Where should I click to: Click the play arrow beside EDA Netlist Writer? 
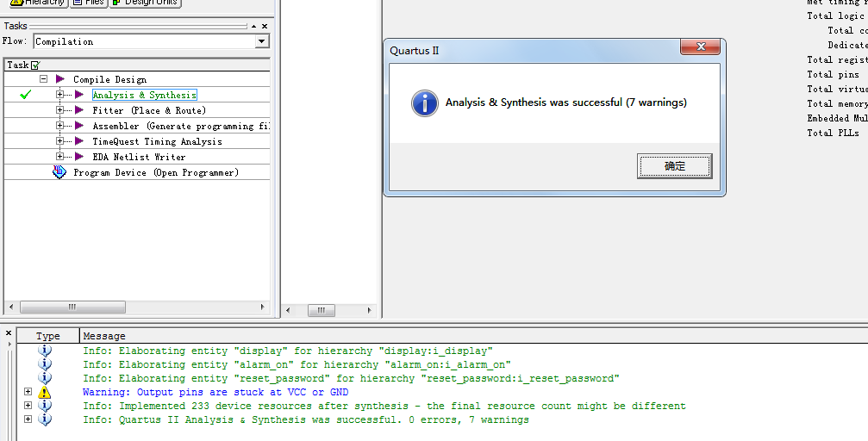pyautogui.click(x=79, y=157)
